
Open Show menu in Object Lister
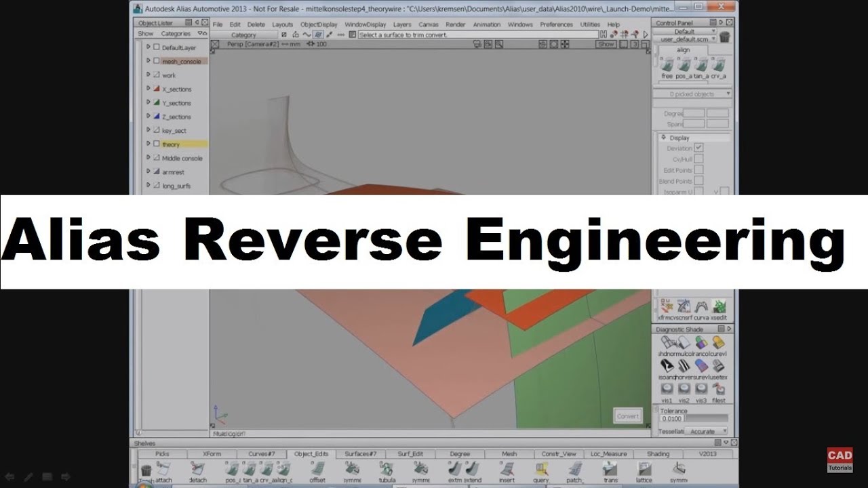(146, 33)
